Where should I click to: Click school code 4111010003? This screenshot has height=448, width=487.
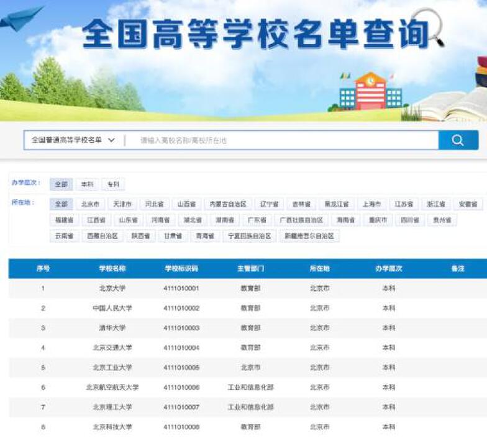181,328
